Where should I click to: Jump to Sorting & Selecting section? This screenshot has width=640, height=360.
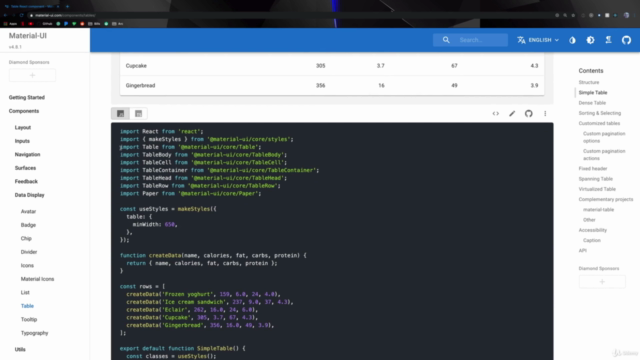(600, 113)
